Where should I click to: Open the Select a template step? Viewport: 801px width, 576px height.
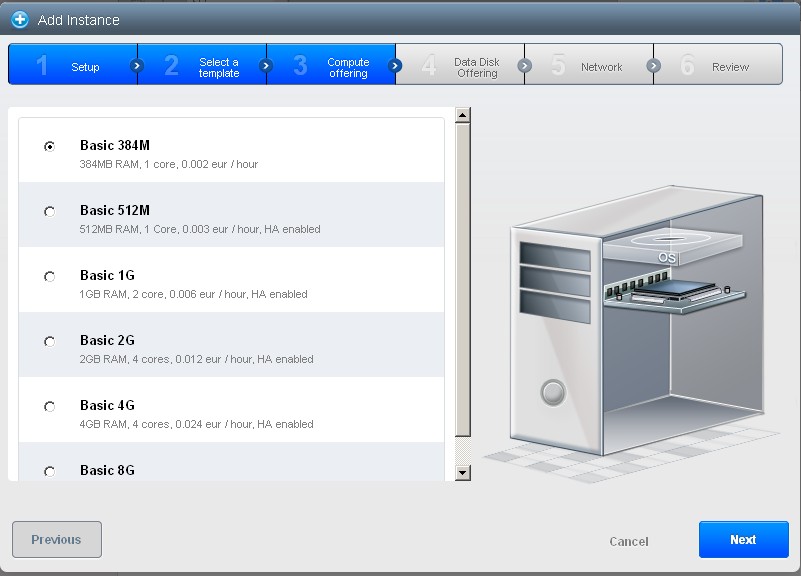(x=205, y=66)
